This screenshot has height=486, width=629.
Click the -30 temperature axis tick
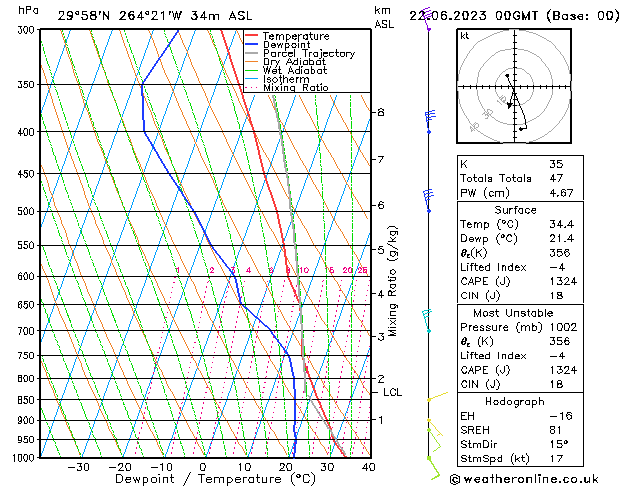click(78, 467)
